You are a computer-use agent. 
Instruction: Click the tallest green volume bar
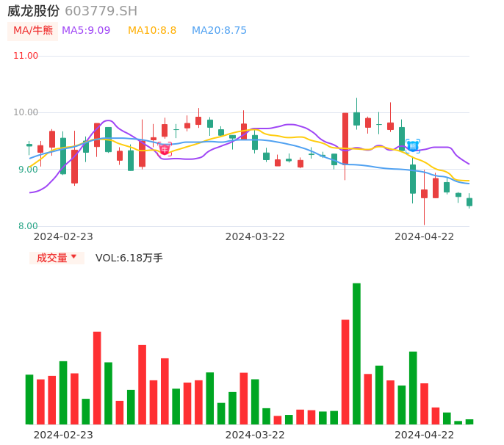pos(356,353)
